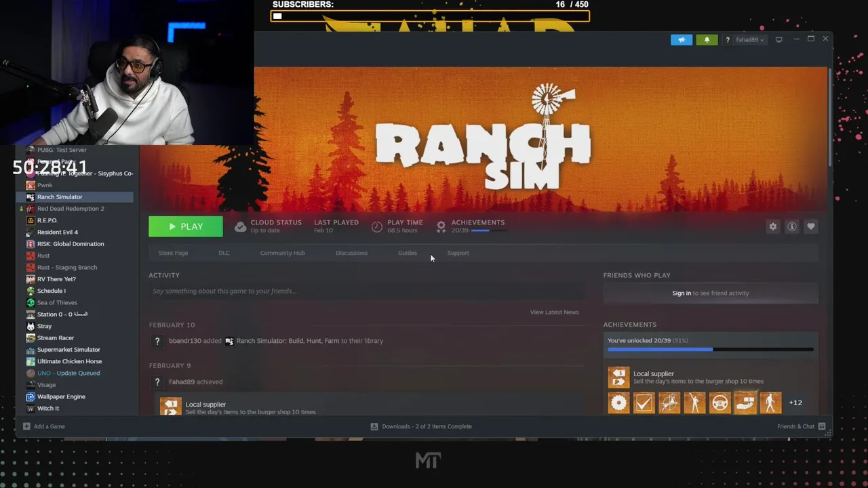The height and width of the screenshot is (488, 868).
Task: Open the Discussions tab
Action: [x=351, y=253]
